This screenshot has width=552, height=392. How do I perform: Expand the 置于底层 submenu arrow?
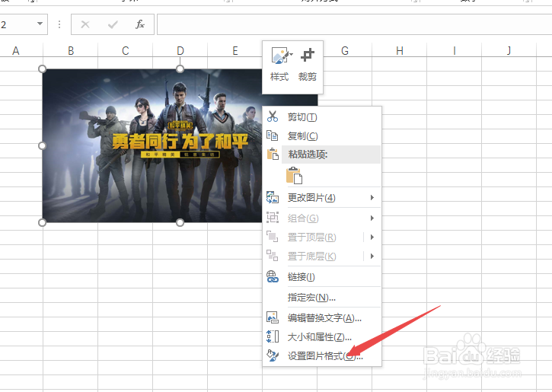click(x=372, y=257)
